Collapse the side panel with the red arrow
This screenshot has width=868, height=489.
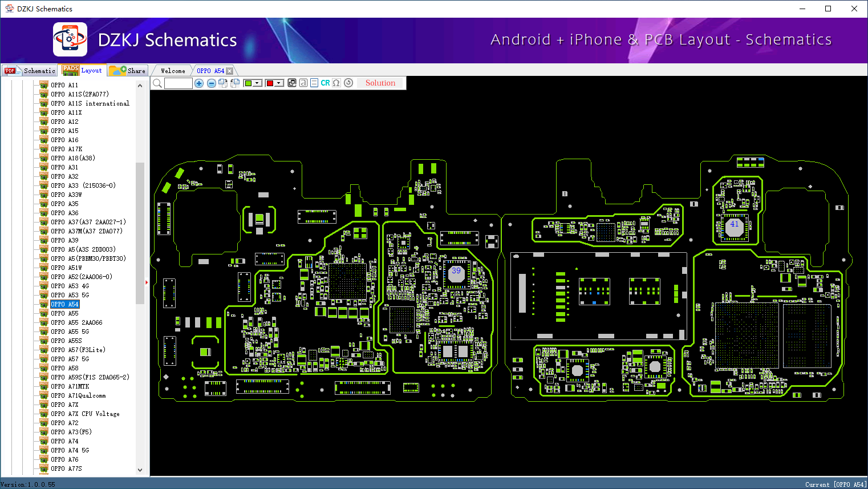coord(147,282)
